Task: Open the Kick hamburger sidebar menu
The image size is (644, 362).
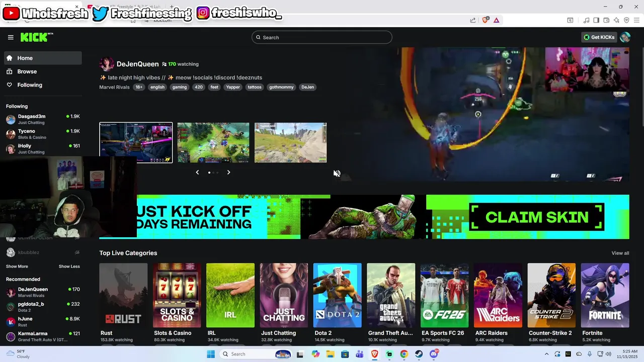Action: [11, 37]
